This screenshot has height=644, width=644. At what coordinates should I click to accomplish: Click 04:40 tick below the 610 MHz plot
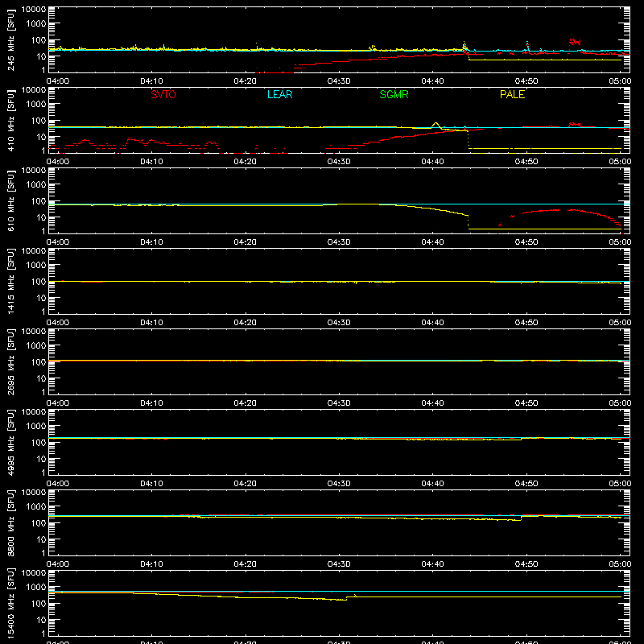pyautogui.click(x=432, y=242)
